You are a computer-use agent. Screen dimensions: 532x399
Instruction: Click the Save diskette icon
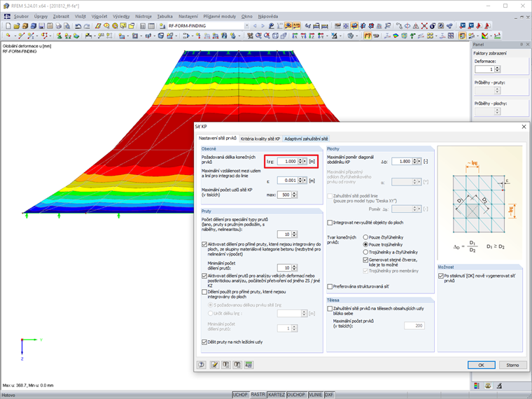tap(41, 26)
